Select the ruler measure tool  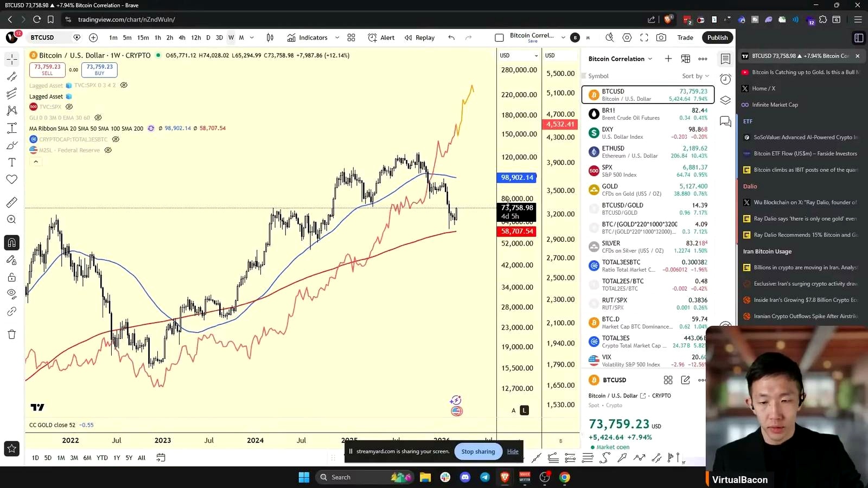[12, 202]
